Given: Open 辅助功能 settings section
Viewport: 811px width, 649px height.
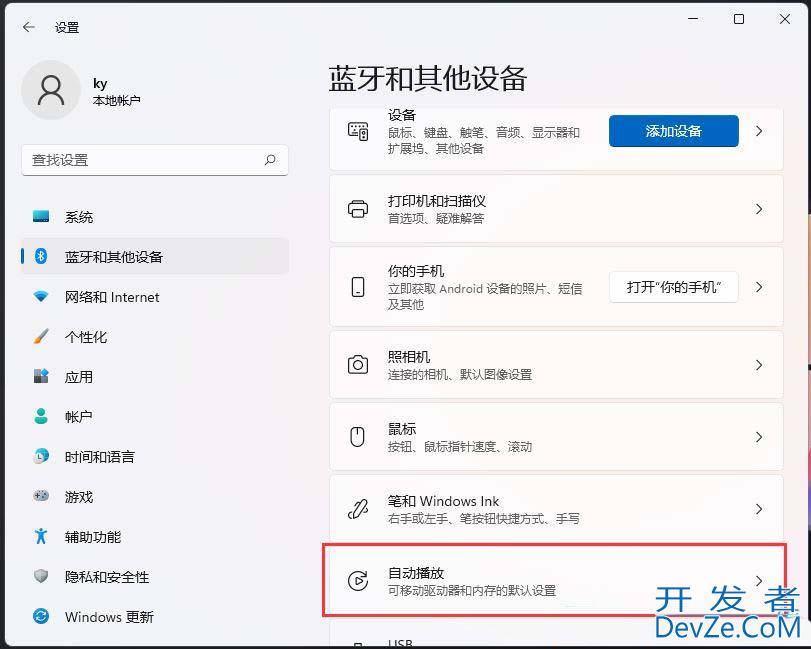Looking at the screenshot, I should pyautogui.click(x=155, y=537).
